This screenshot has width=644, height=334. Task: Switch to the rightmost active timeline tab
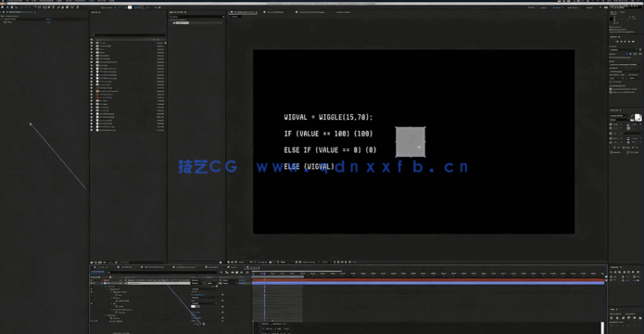coord(252,267)
